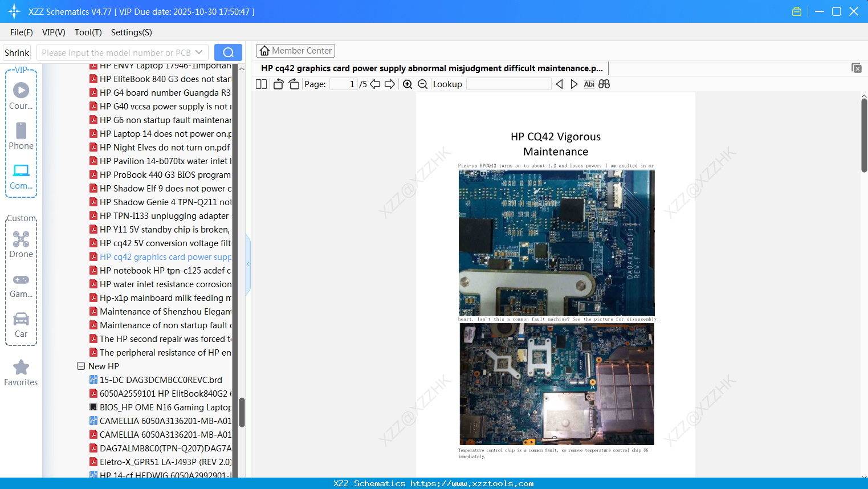Open the Tool(T) menu
This screenshot has width=868, height=489.
click(88, 32)
